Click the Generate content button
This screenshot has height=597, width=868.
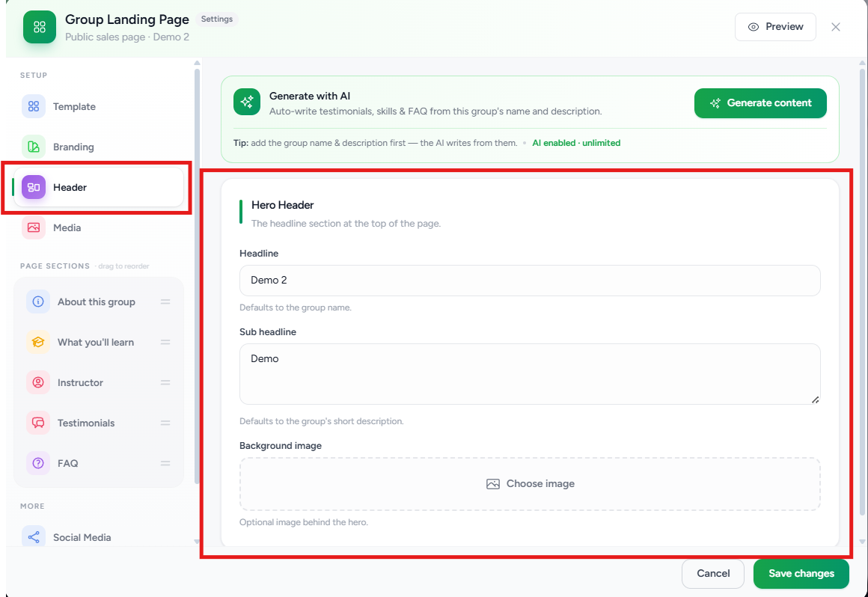[x=760, y=103]
